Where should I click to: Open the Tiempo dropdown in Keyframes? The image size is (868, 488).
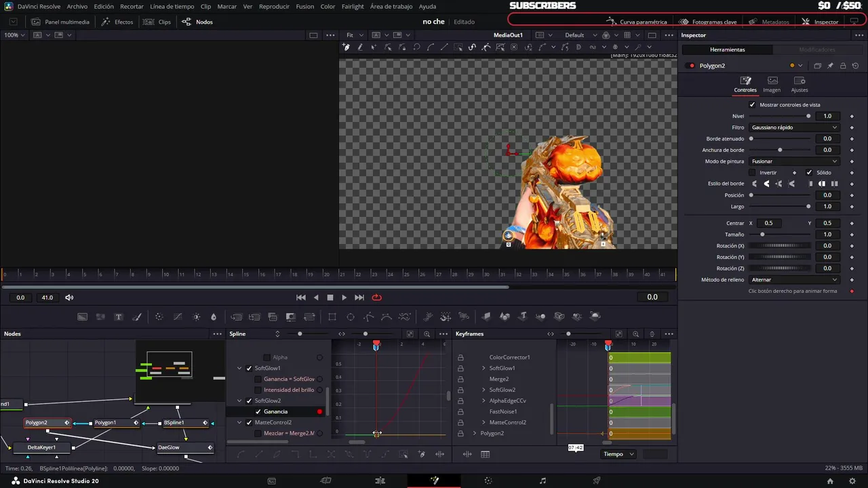pyautogui.click(x=618, y=454)
